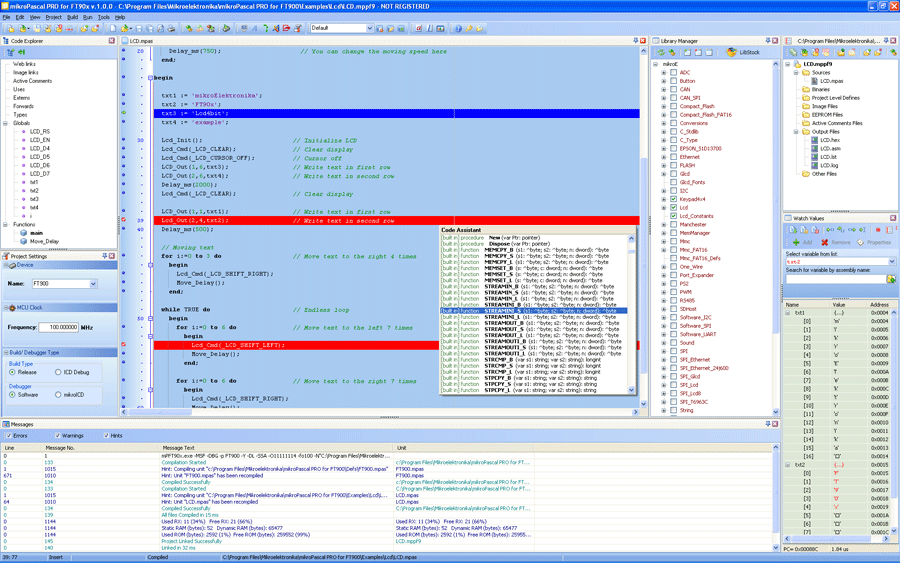Pin the Library Manager panel
Screen dimensions: 900x563
pyautogui.click(x=767, y=41)
